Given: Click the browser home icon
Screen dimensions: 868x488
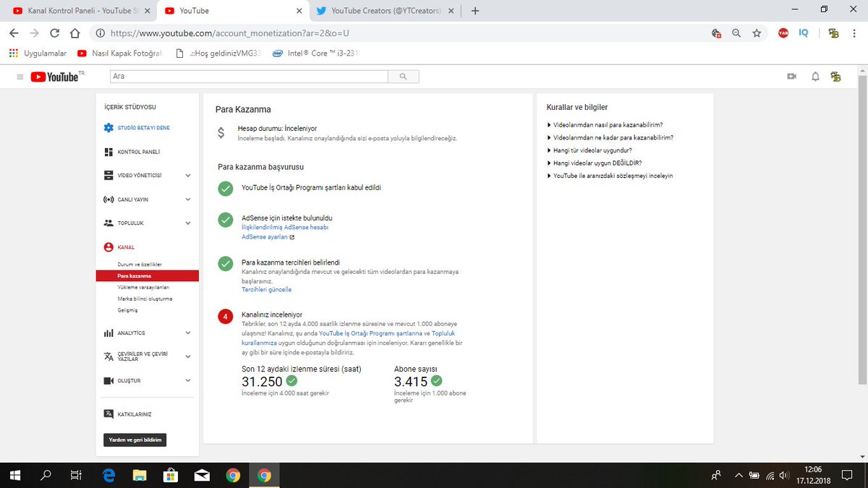Looking at the screenshot, I should click(x=75, y=33).
